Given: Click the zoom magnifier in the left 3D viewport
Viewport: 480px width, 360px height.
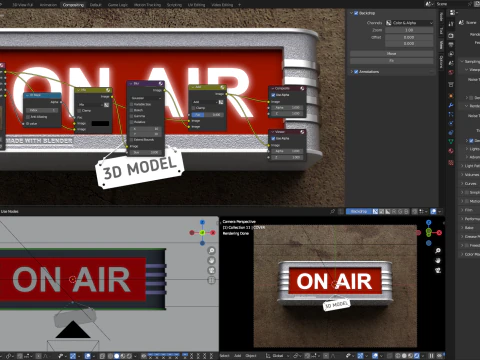Looking at the screenshot, I should (211, 251).
